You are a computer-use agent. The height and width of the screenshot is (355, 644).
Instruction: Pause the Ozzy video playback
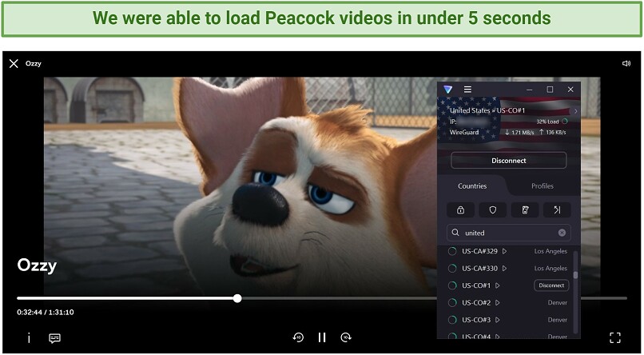[x=322, y=337]
